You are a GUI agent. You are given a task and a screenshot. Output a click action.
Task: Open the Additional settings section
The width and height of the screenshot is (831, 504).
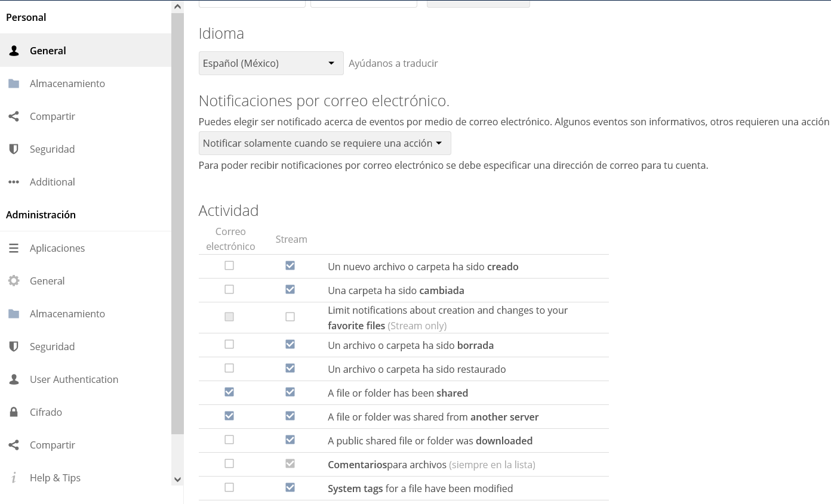point(85,182)
